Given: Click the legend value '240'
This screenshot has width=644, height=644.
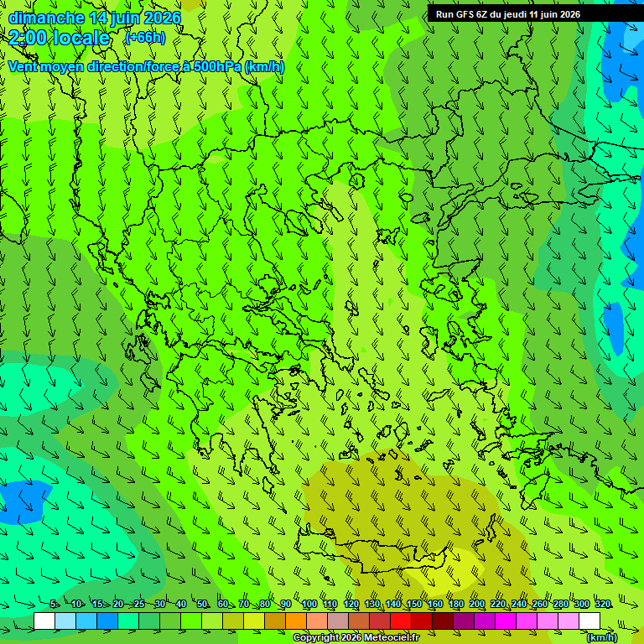Looking at the screenshot, I should pos(519,604).
